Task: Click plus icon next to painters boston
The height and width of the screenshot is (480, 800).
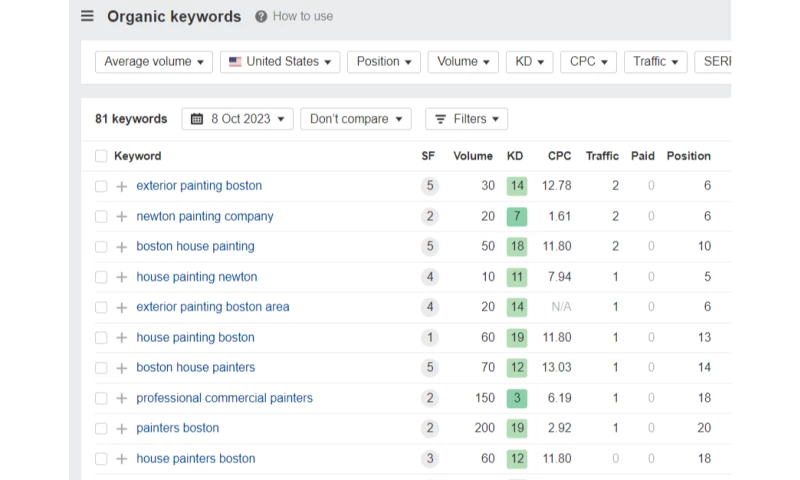Action: [122, 428]
